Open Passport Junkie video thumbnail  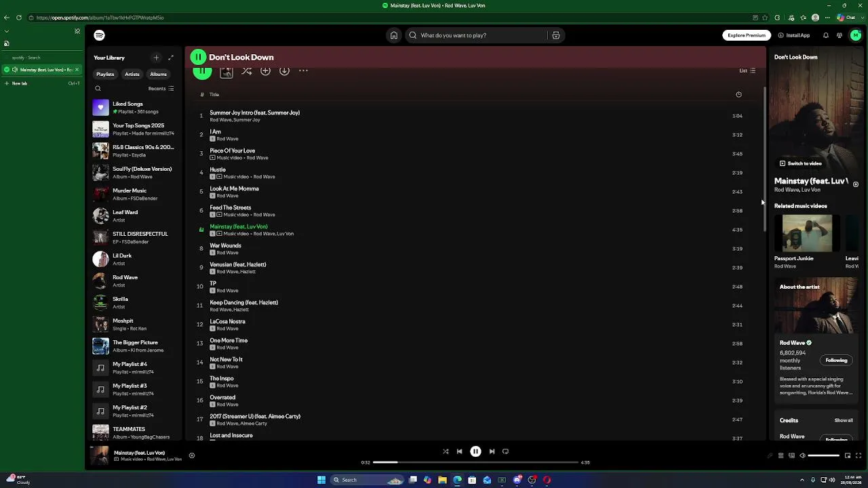click(x=807, y=233)
